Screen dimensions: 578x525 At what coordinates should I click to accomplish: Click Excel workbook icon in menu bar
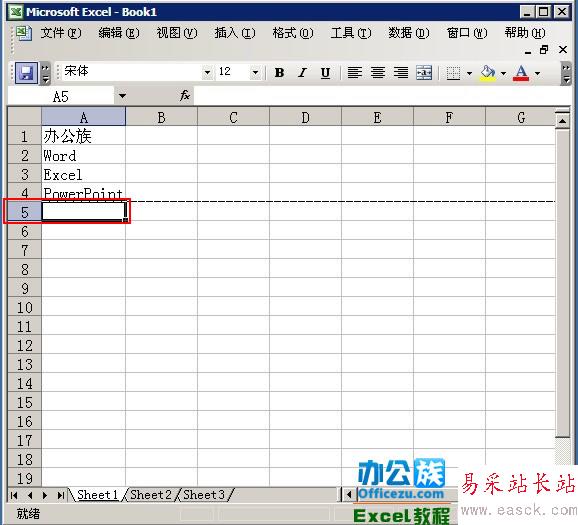24,34
